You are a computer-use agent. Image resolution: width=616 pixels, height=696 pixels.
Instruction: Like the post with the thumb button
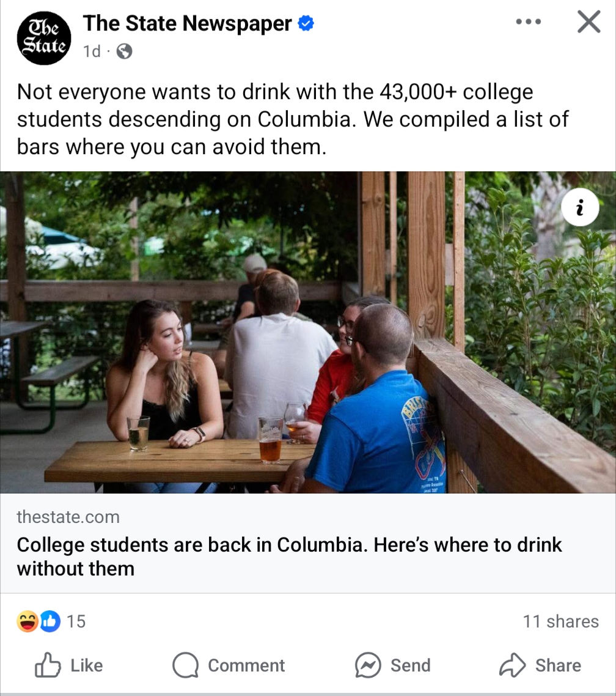click(68, 665)
